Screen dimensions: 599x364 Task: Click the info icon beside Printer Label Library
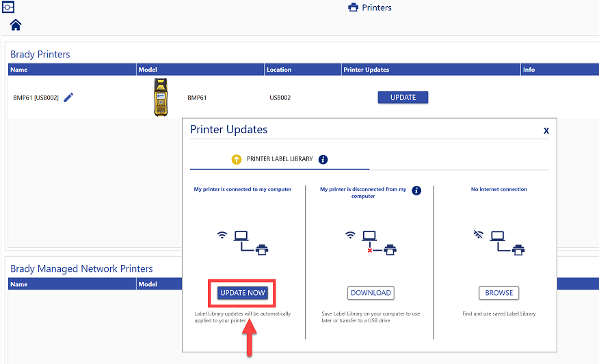pos(323,159)
